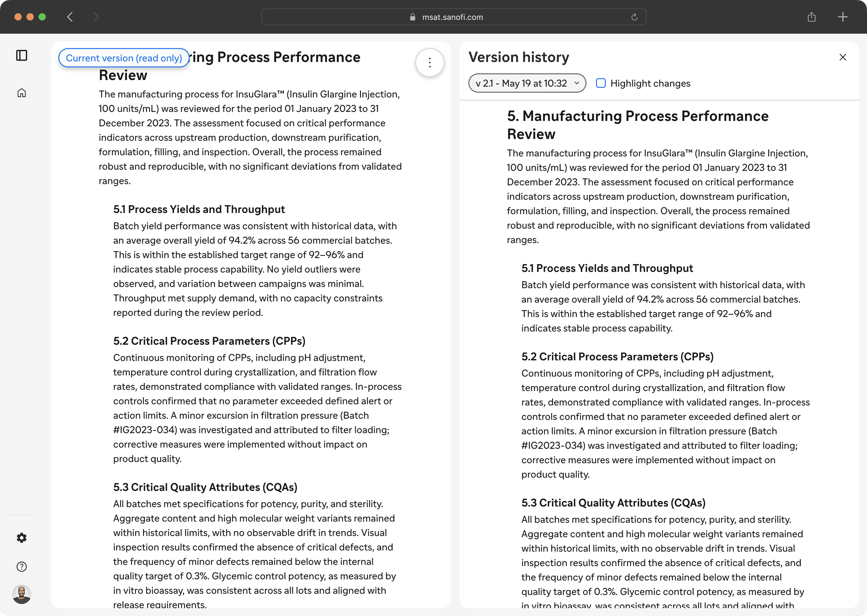This screenshot has width=867, height=616.
Task: Open settings gear in sidebar
Action: point(22,538)
